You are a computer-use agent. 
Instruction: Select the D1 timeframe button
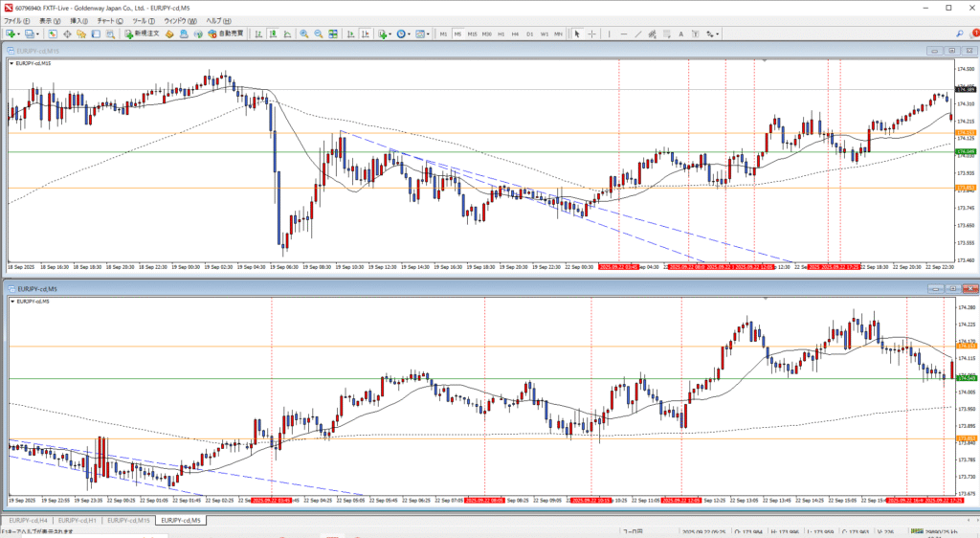click(530, 34)
